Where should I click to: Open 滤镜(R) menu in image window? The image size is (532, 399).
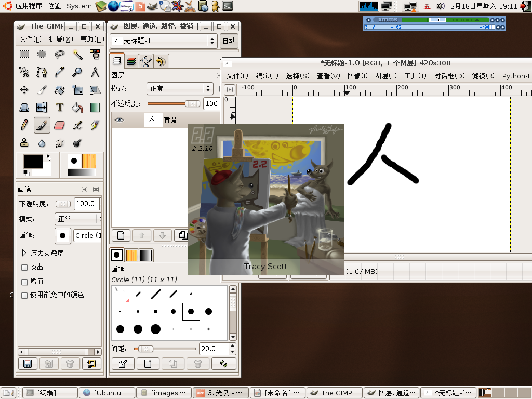(x=483, y=76)
